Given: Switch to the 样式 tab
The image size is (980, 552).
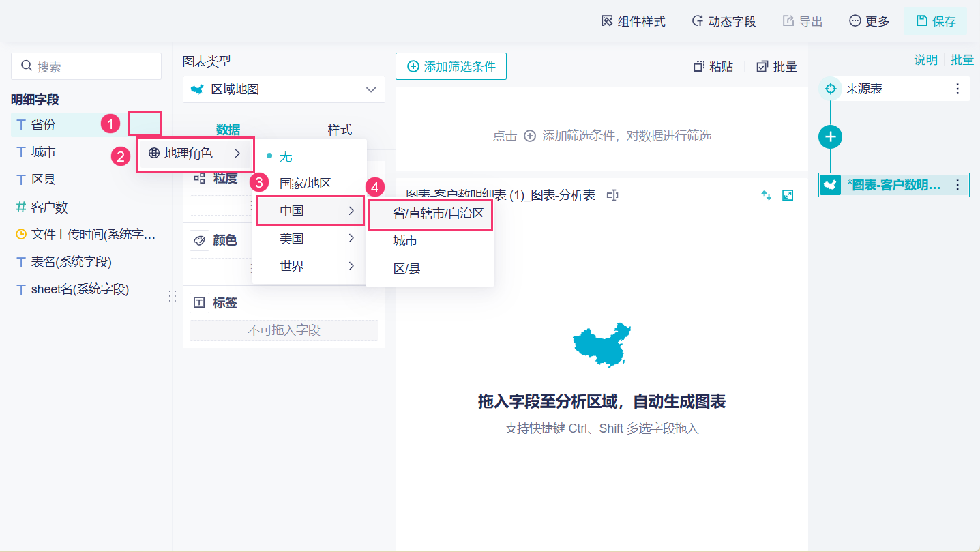Looking at the screenshot, I should point(340,130).
